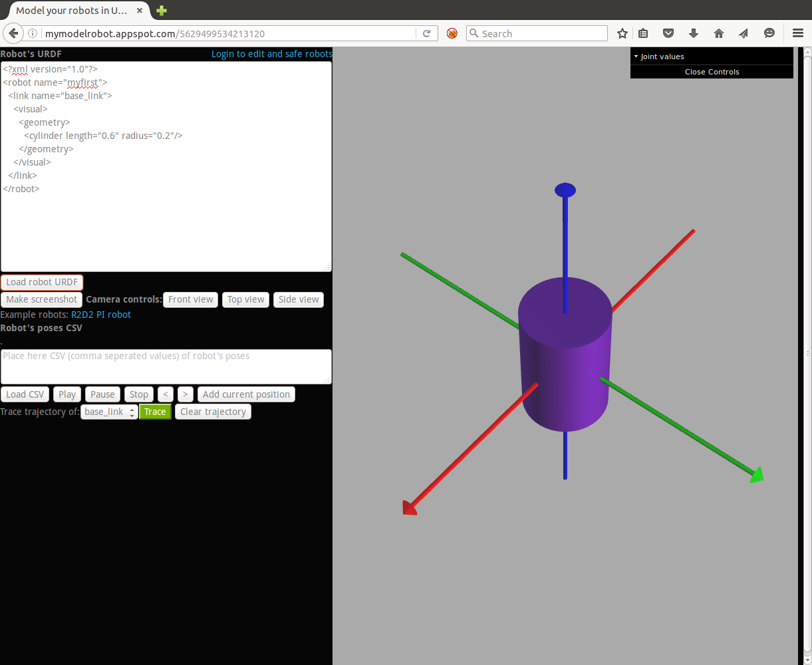The width and height of the screenshot is (812, 665).
Task: Toggle the green Trace button
Action: tap(155, 412)
